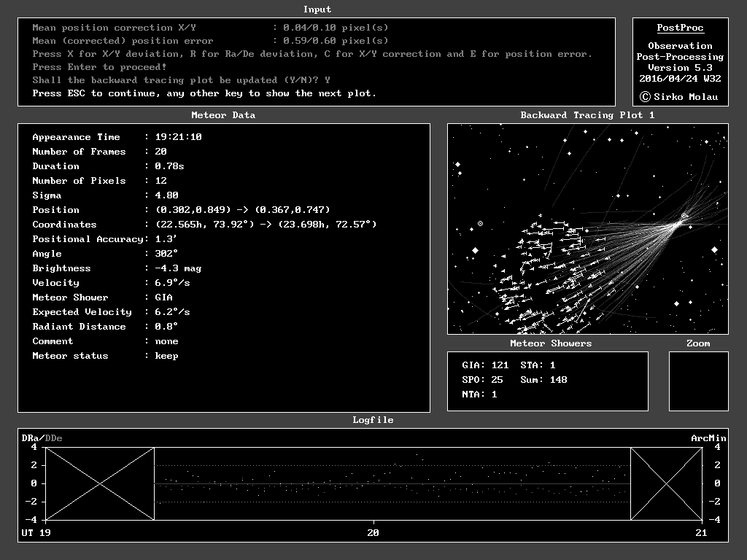Click the GIA: 121 shower count

click(485, 365)
